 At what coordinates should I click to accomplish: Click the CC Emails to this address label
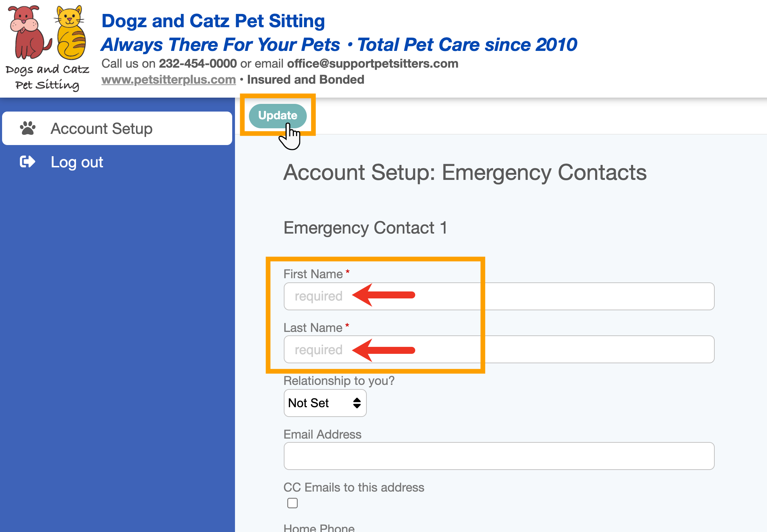point(354,487)
